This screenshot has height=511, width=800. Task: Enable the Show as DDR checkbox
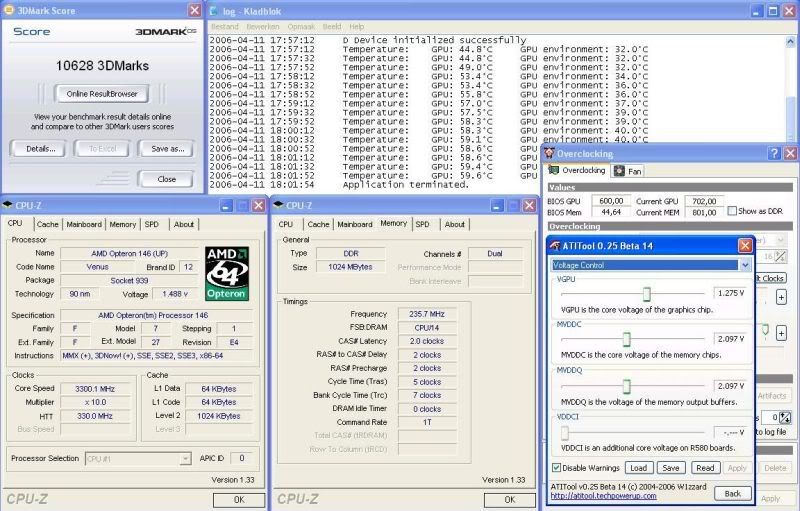(x=733, y=211)
